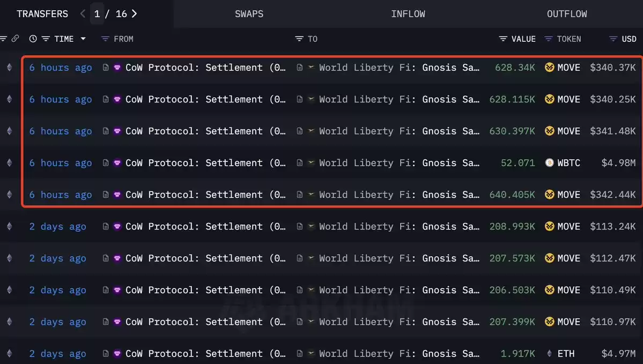Switch to the Swaps tab
This screenshot has height=364, width=643.
coord(249,14)
